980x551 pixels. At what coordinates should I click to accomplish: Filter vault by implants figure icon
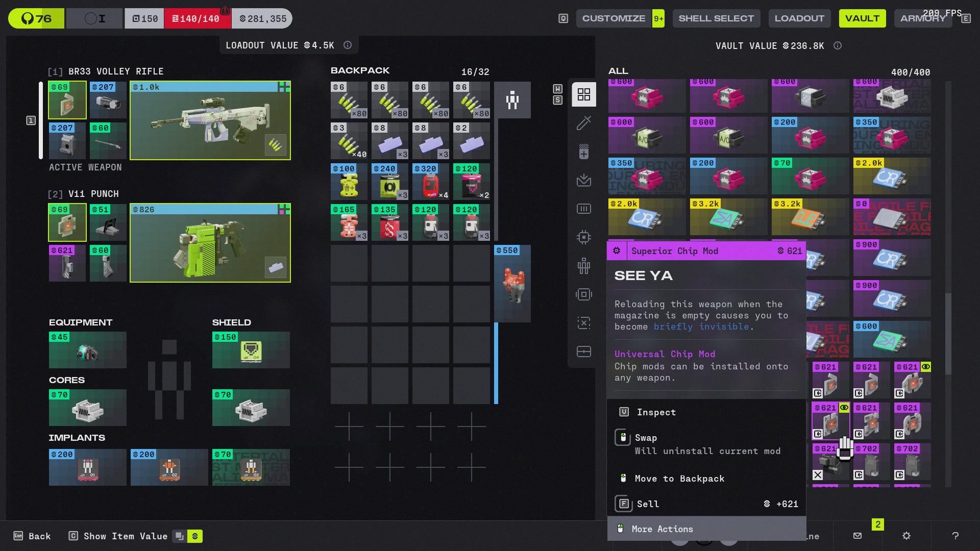584,266
